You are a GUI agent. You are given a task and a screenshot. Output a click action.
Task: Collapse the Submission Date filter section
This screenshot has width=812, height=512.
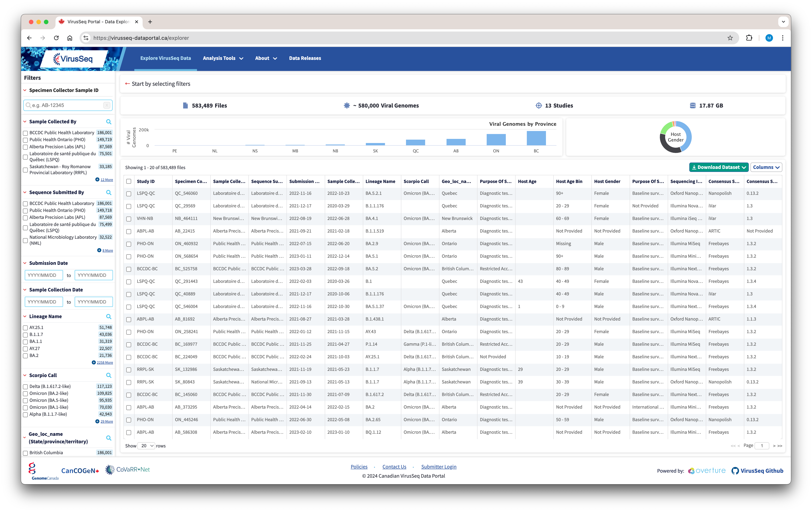[25, 264]
